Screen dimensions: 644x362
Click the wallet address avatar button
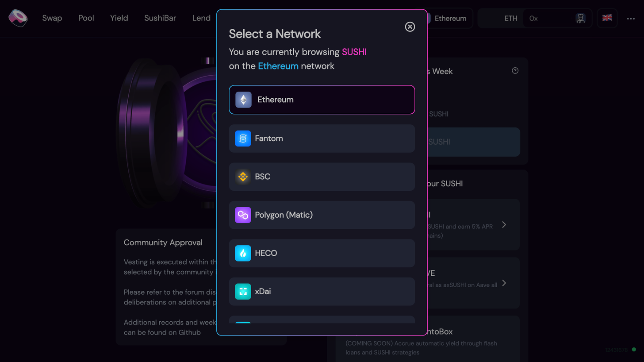point(581,18)
